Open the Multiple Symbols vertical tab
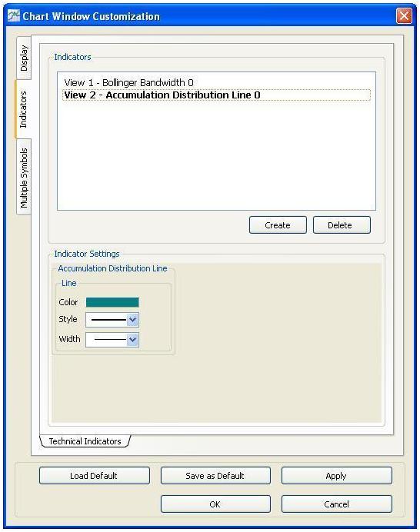 click(24, 178)
